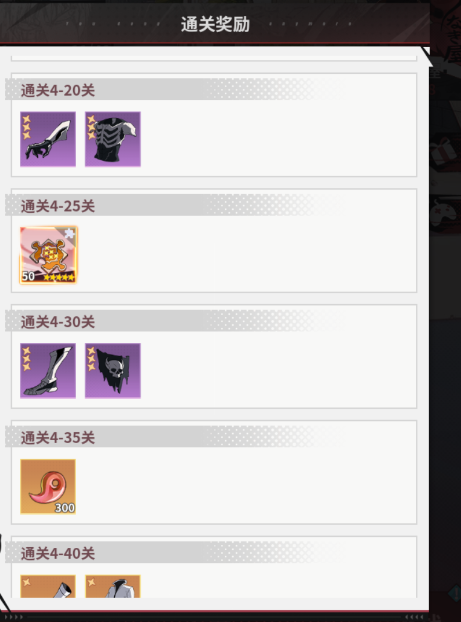Click the dimmed game controller icon
The height and width of the screenshot is (622, 461).
point(444,214)
